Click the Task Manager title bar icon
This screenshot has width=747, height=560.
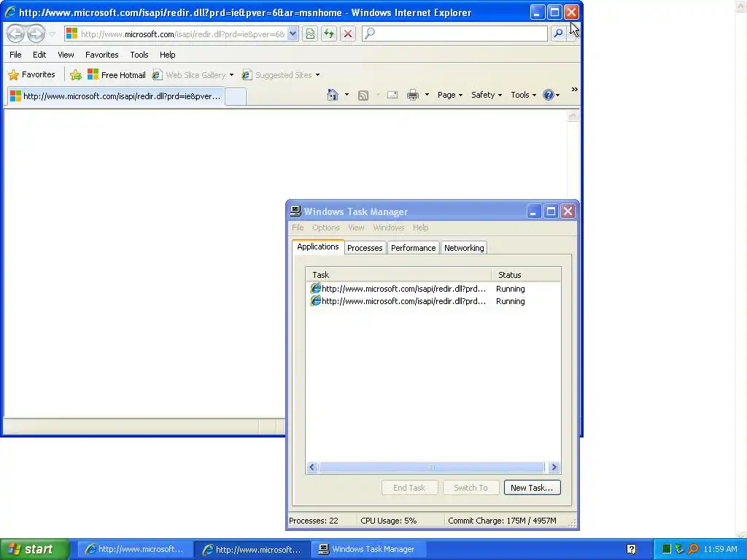coord(295,211)
